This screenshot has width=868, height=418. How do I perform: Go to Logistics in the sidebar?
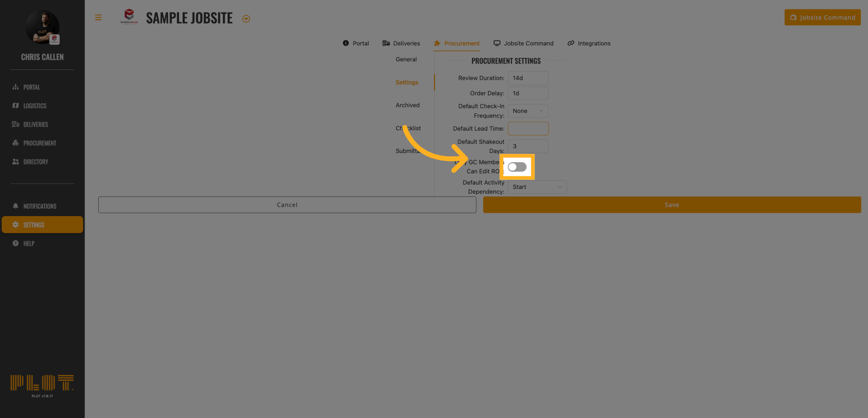coord(35,106)
